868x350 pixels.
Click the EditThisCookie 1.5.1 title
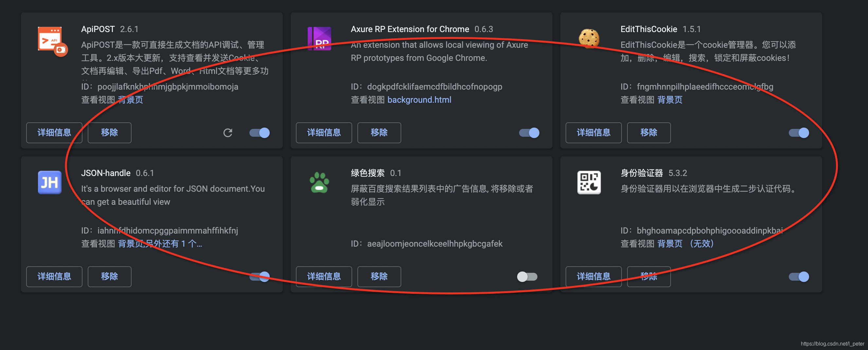660,29
